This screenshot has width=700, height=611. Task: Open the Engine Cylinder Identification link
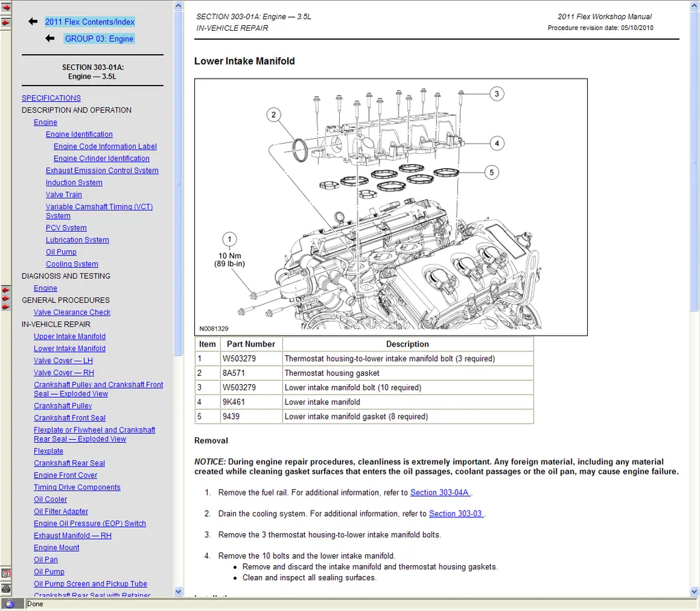tap(102, 158)
